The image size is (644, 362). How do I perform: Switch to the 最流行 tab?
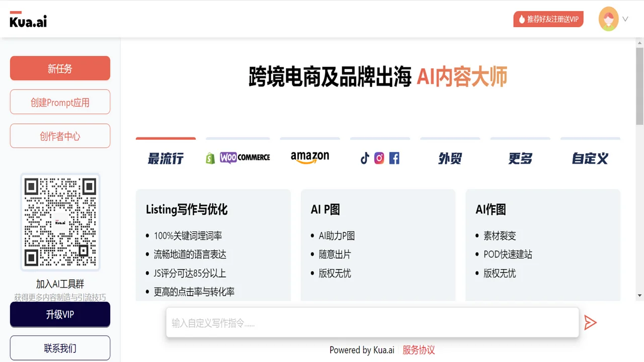[x=166, y=158]
